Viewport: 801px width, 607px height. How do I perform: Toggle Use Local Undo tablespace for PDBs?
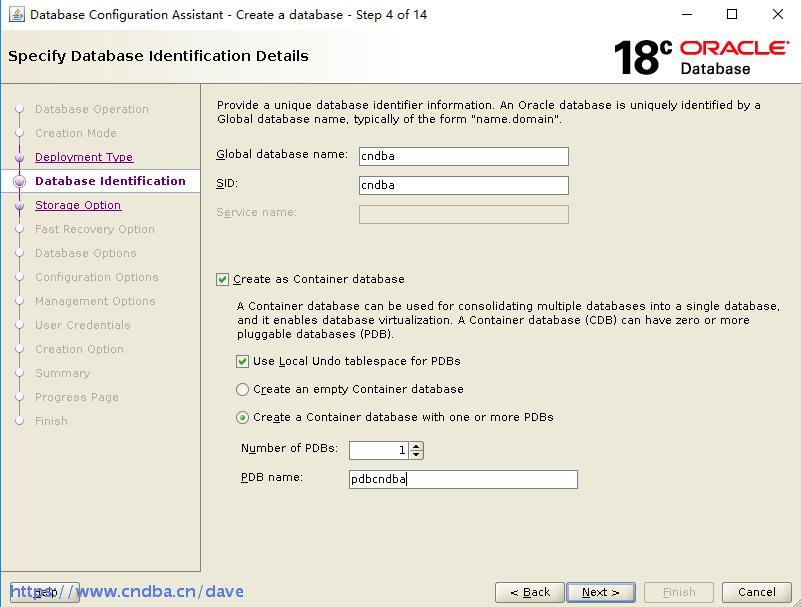pos(242,362)
